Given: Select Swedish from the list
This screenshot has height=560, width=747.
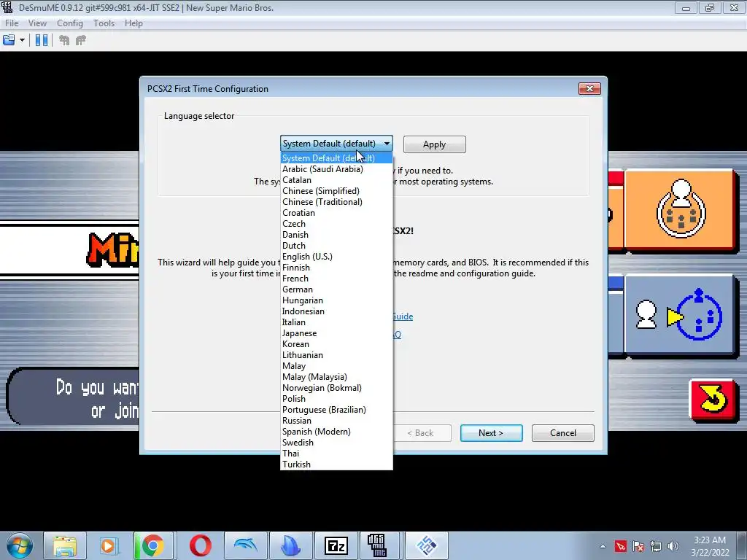Looking at the screenshot, I should 336,443.
